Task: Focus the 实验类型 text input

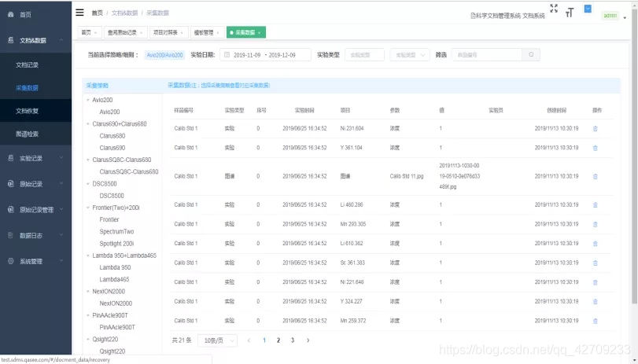Action: pos(364,54)
